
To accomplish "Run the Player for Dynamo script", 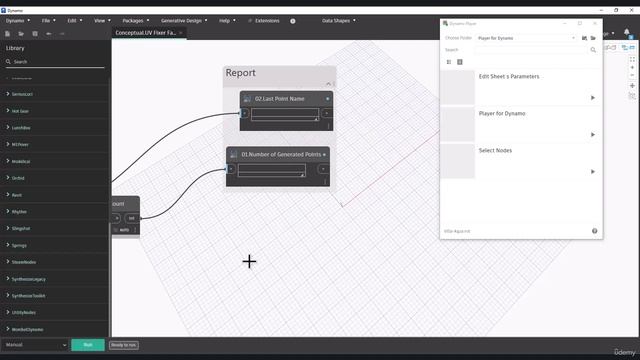I will click(x=593, y=134).
